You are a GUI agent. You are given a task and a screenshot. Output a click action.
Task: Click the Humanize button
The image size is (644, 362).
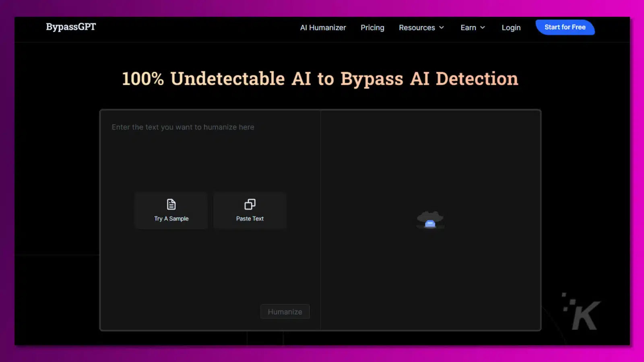click(x=285, y=311)
